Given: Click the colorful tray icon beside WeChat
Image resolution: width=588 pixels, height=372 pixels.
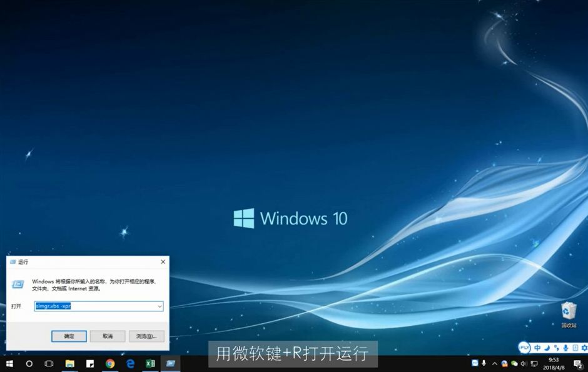Looking at the screenshot, I should [x=504, y=363].
